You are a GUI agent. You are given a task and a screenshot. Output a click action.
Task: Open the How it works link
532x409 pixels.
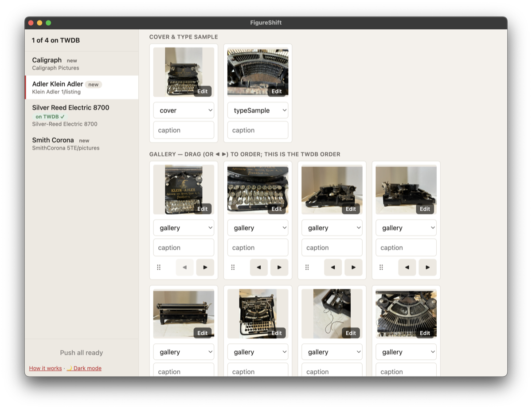45,368
